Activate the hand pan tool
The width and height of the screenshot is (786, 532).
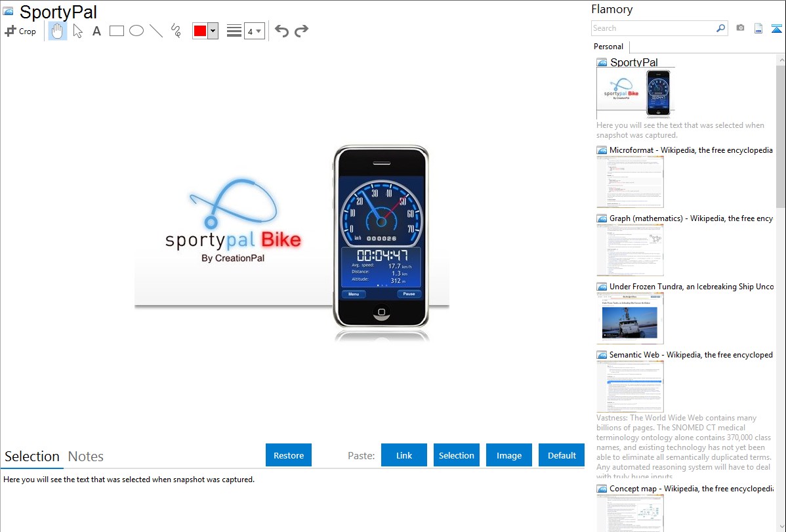point(57,31)
